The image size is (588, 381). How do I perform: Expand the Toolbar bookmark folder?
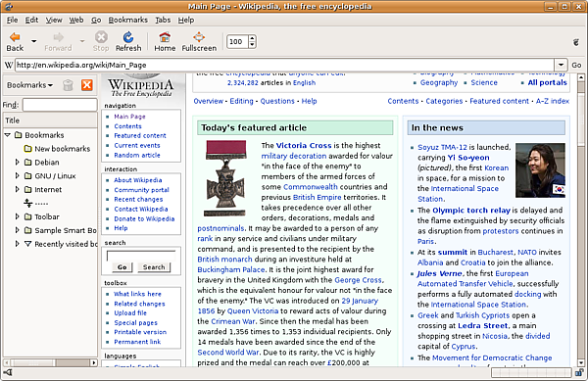tap(17, 216)
